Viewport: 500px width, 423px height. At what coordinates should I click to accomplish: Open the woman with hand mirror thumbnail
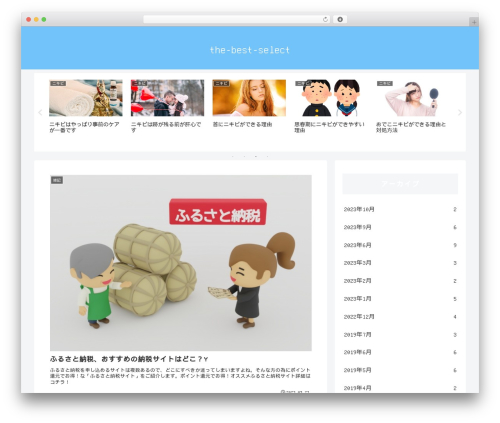pos(412,98)
